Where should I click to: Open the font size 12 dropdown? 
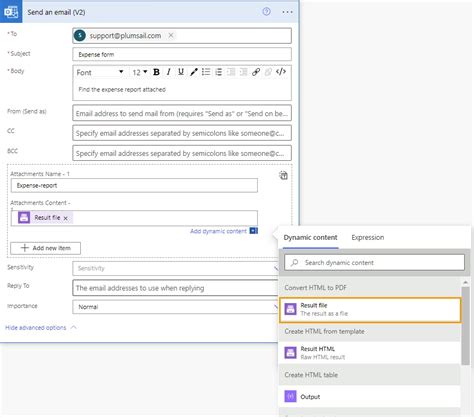(x=140, y=72)
